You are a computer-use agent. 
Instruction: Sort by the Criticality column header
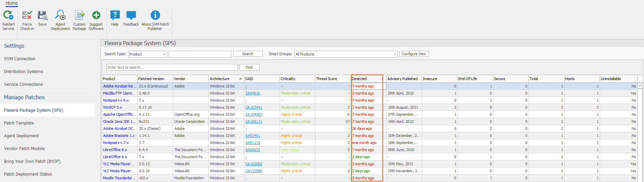click(297, 79)
